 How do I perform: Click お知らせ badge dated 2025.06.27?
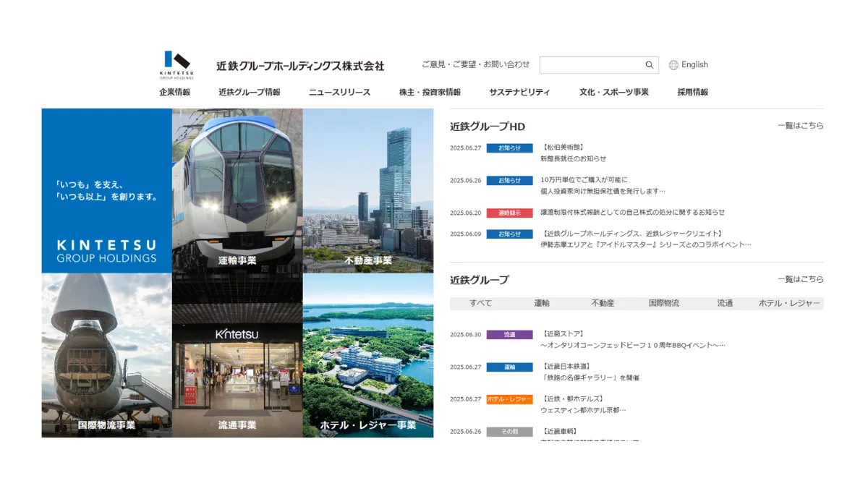coord(509,148)
